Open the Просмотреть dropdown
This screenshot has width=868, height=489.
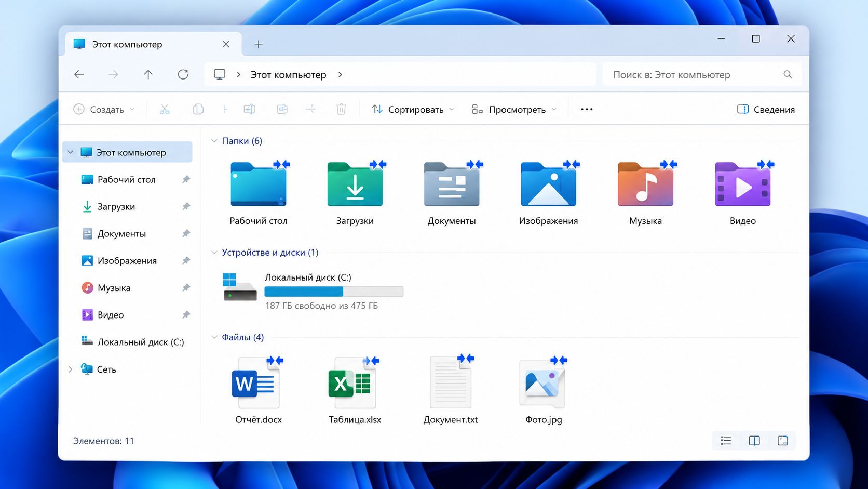point(514,109)
